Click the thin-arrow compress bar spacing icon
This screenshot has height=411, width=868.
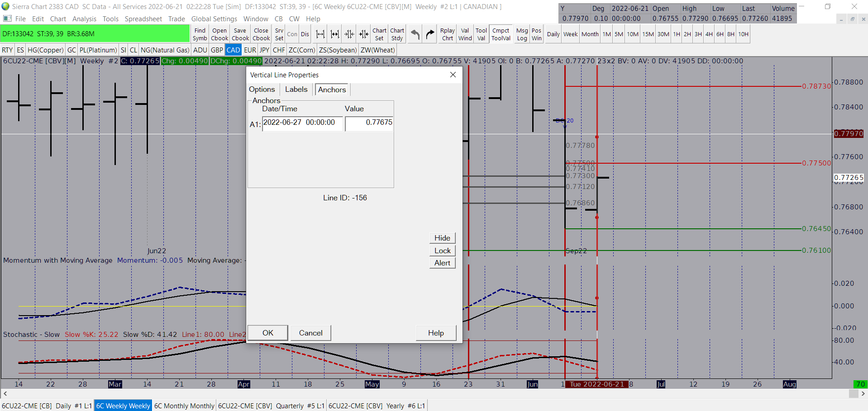349,34
